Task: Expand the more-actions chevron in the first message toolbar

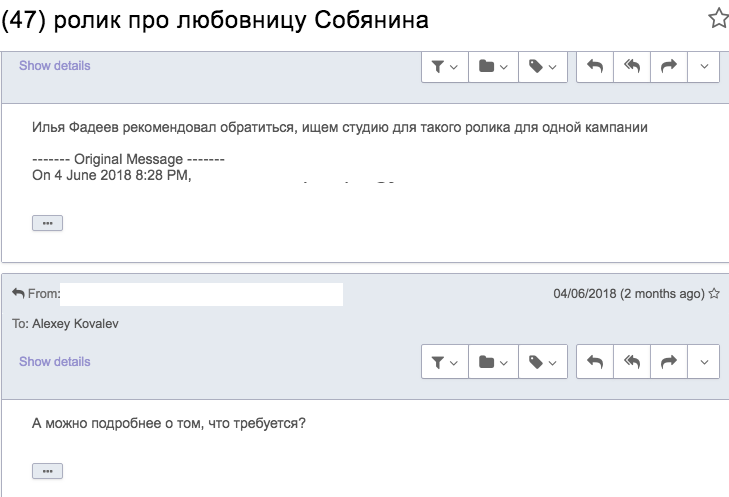Action: [x=703, y=67]
